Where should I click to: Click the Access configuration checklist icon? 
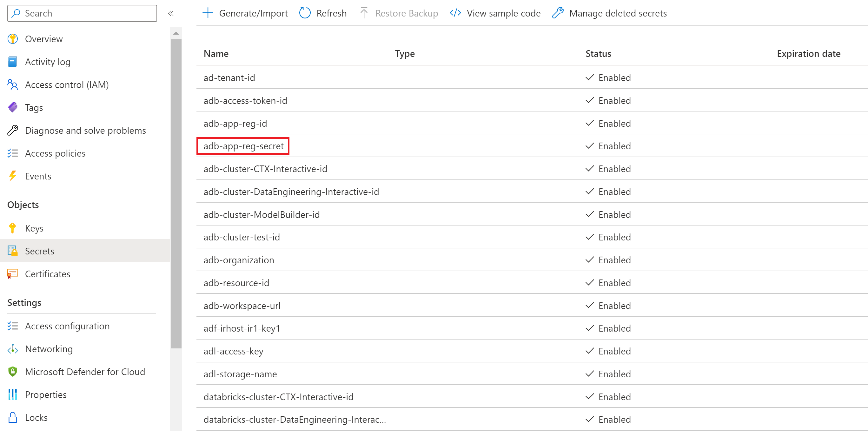13,326
